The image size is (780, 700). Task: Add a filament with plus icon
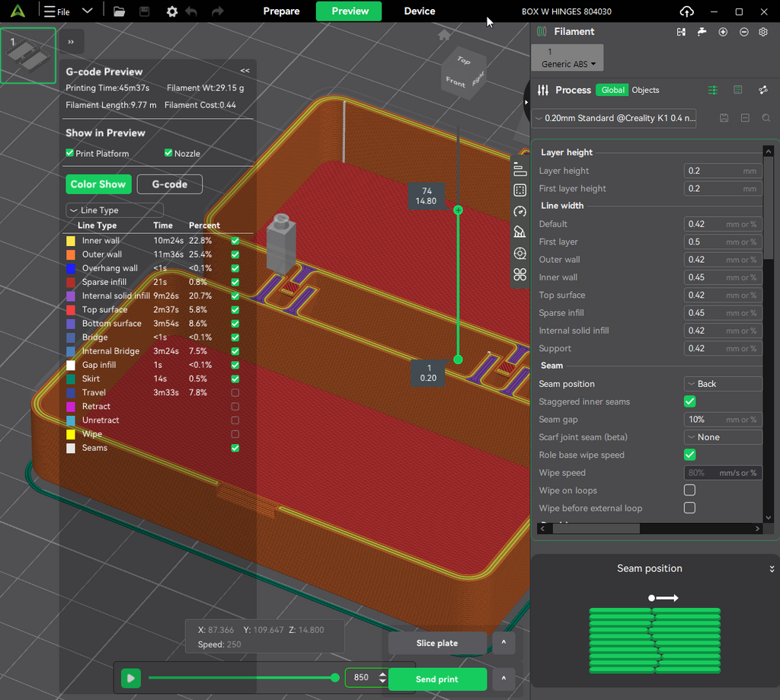pyautogui.click(x=723, y=32)
